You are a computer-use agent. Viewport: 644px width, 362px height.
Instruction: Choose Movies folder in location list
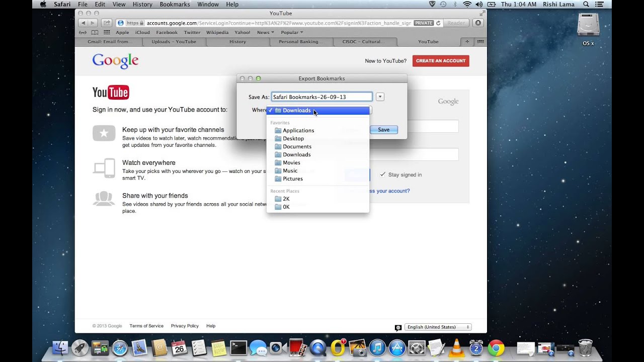click(318, 162)
